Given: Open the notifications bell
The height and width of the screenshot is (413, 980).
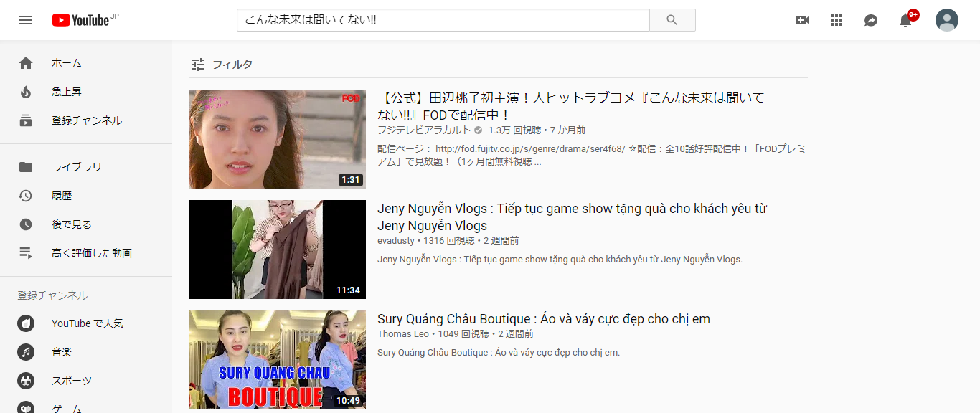Looking at the screenshot, I should [x=905, y=20].
